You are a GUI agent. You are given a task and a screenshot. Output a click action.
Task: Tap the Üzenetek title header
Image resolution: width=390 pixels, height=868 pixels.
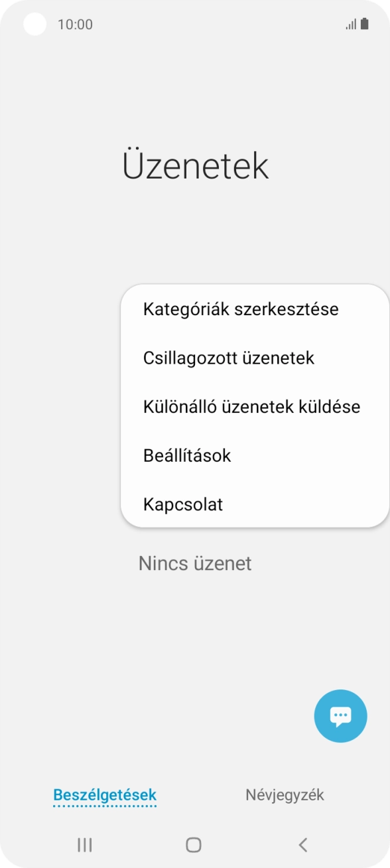coord(194,165)
